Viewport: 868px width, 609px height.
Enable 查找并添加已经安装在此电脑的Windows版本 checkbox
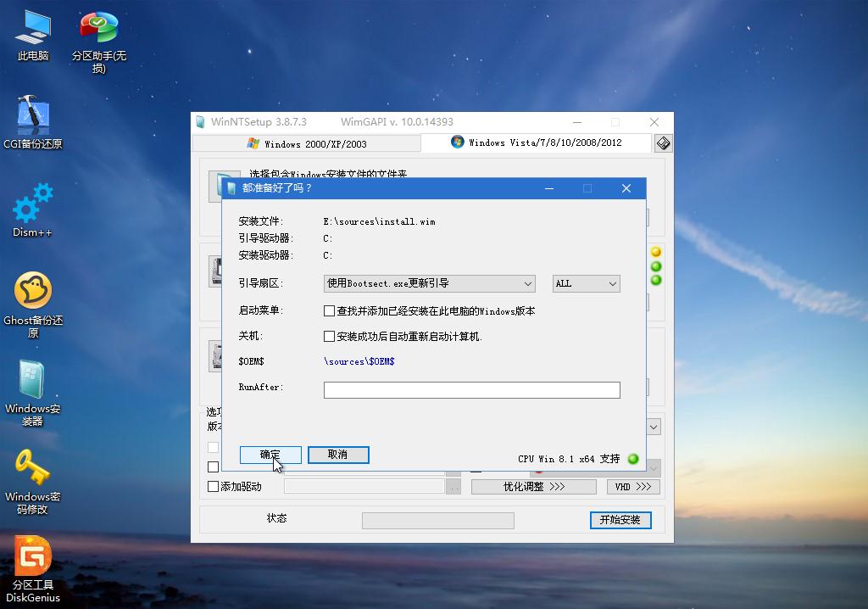tap(330, 311)
